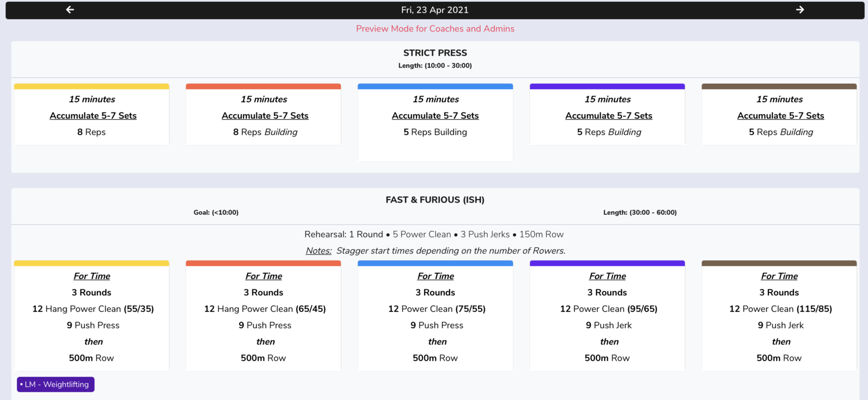Select the FAST & FURIOUS (ISH) heading
The width and height of the screenshot is (868, 400).
[x=435, y=200]
